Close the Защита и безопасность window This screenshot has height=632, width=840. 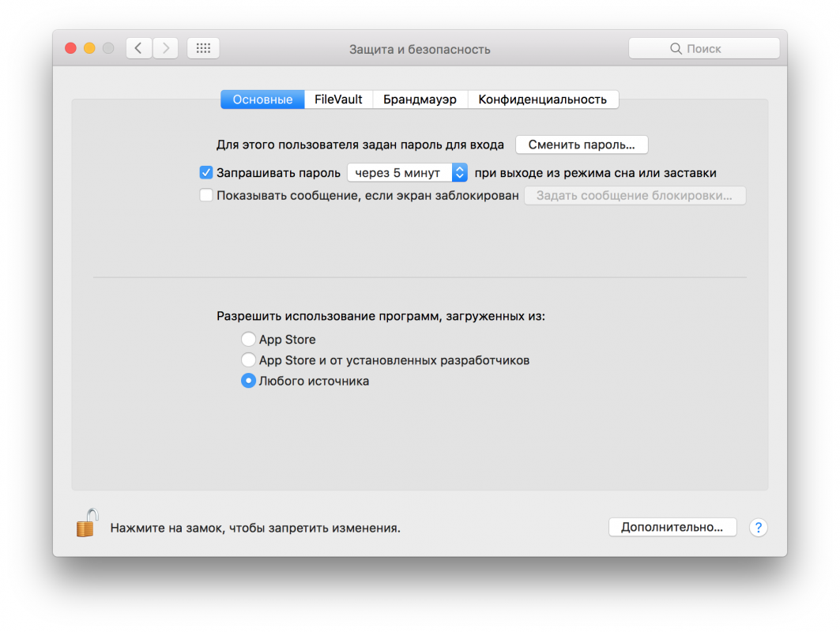pos(70,48)
